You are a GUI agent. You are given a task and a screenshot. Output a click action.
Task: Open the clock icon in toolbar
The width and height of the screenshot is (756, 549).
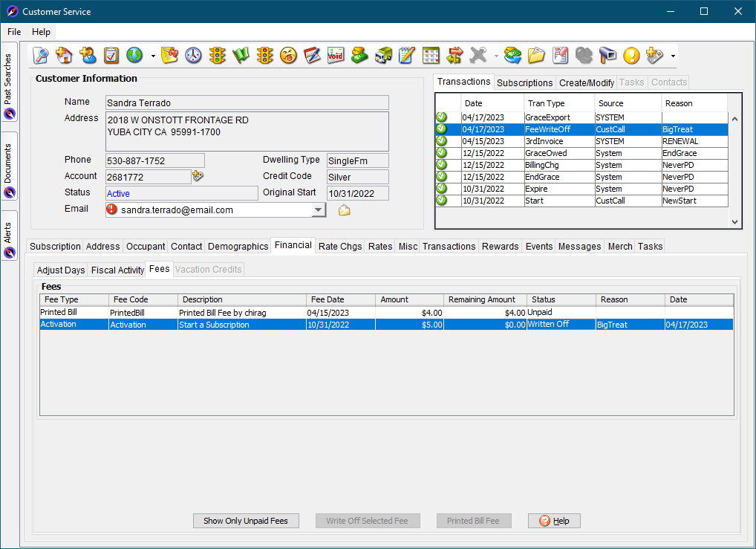[193, 56]
